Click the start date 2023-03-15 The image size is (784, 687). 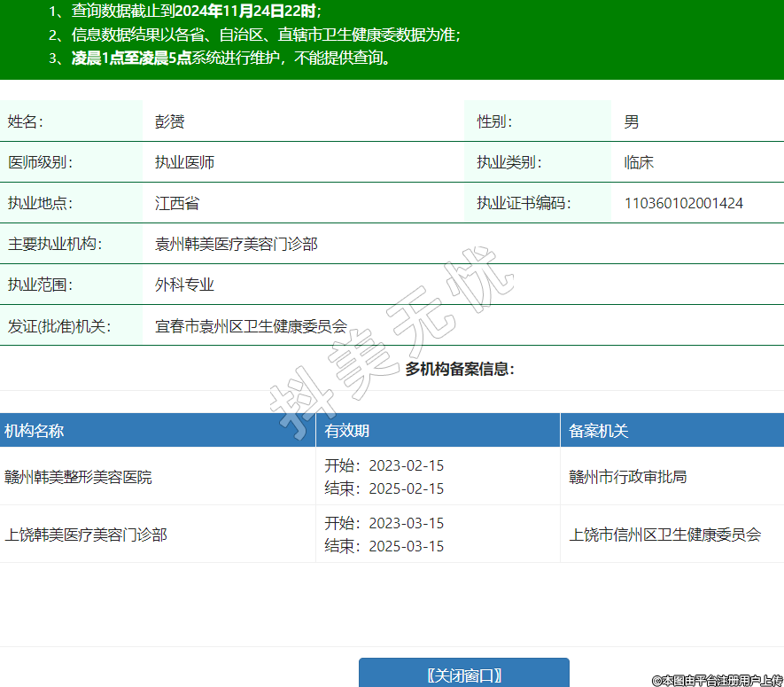(406, 523)
